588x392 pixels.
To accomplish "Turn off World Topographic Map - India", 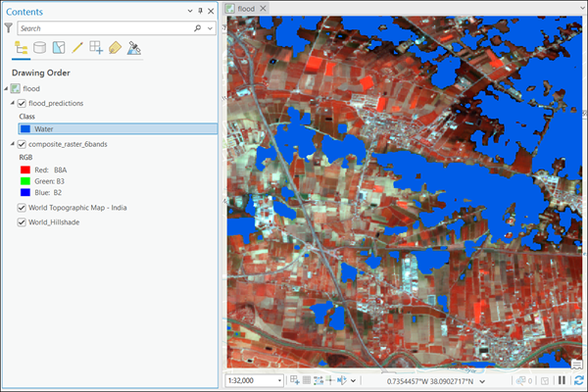I will [x=23, y=208].
